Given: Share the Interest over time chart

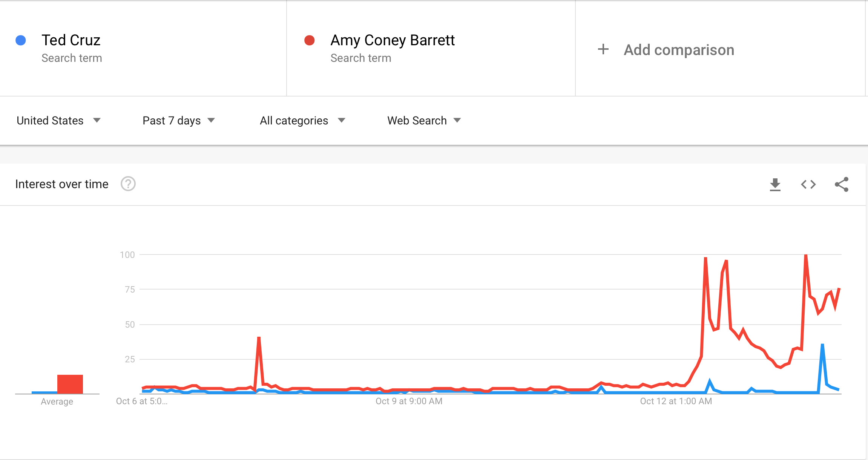Looking at the screenshot, I should pyautogui.click(x=842, y=184).
